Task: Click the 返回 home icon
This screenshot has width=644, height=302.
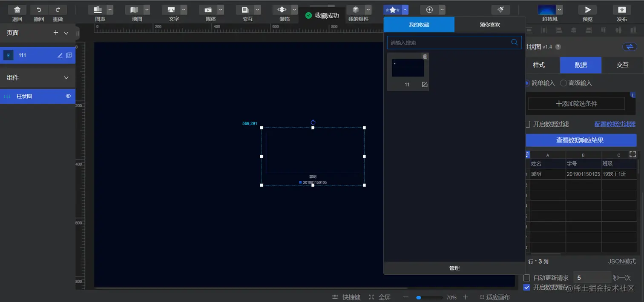Action: tap(17, 10)
